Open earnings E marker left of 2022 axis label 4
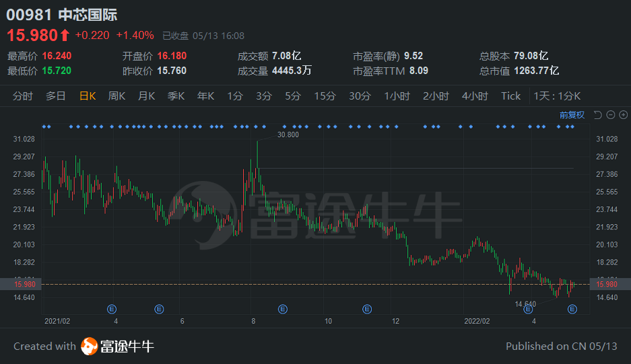The height and width of the screenshot is (364, 631). pos(528,309)
